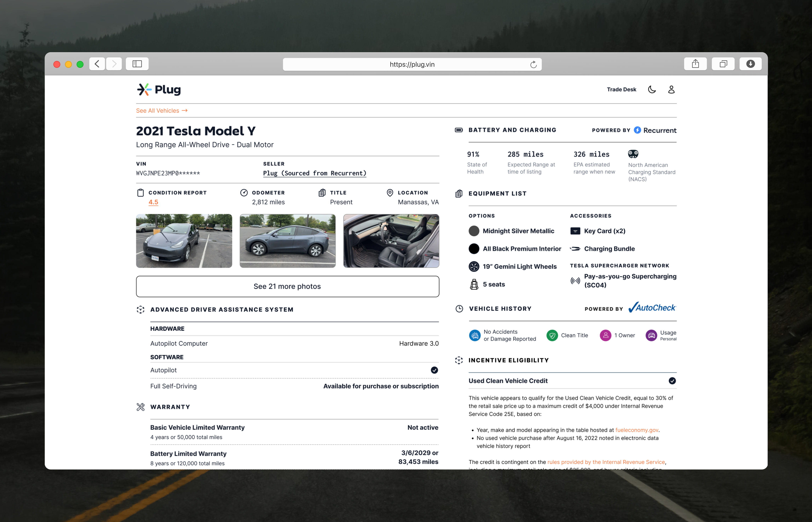Click the Battery Limited Warranty row

294,458
